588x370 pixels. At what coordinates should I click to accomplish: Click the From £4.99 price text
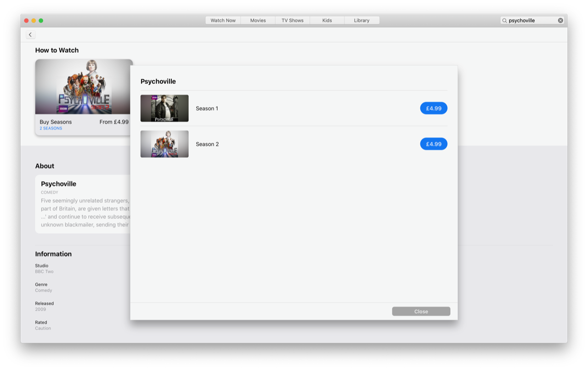click(x=114, y=122)
